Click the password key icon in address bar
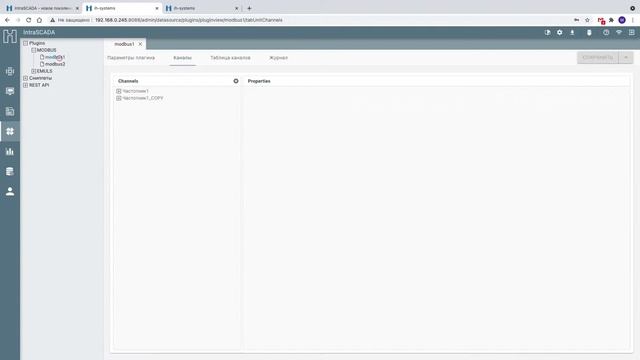The width and height of the screenshot is (640, 360). tap(576, 20)
